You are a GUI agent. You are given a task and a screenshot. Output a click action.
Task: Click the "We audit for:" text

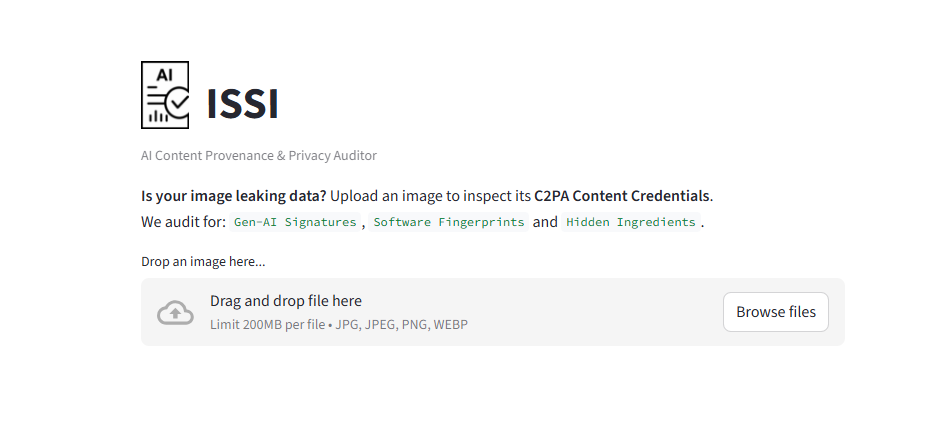tap(183, 222)
